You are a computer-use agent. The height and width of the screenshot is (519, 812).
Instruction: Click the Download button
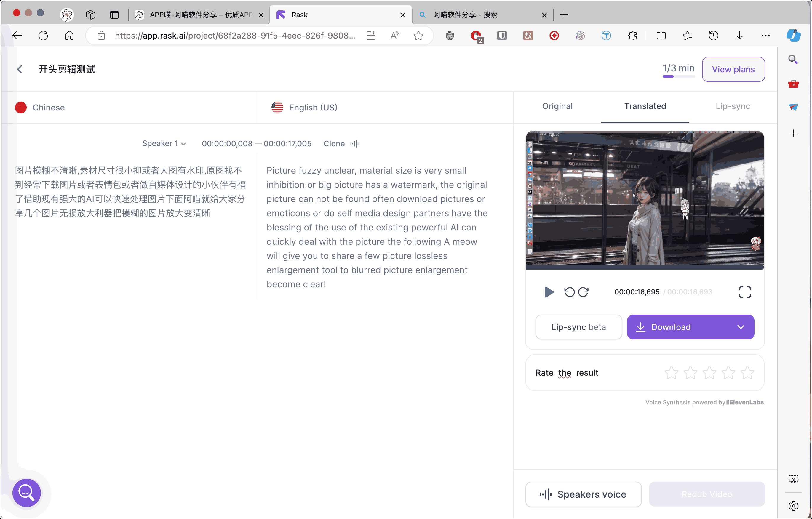pyautogui.click(x=690, y=327)
